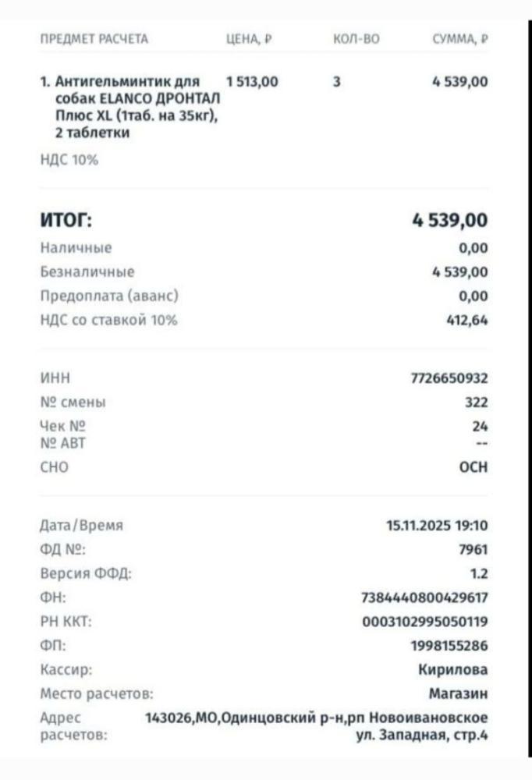Click the ФП value 1998155286
532x780 pixels.
coord(449,646)
